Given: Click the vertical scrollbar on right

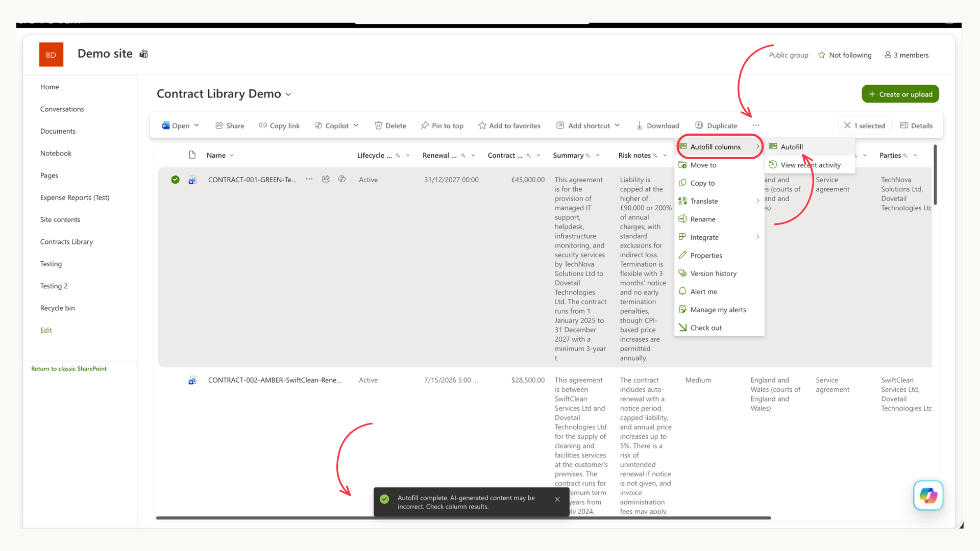Looking at the screenshot, I should (x=935, y=175).
